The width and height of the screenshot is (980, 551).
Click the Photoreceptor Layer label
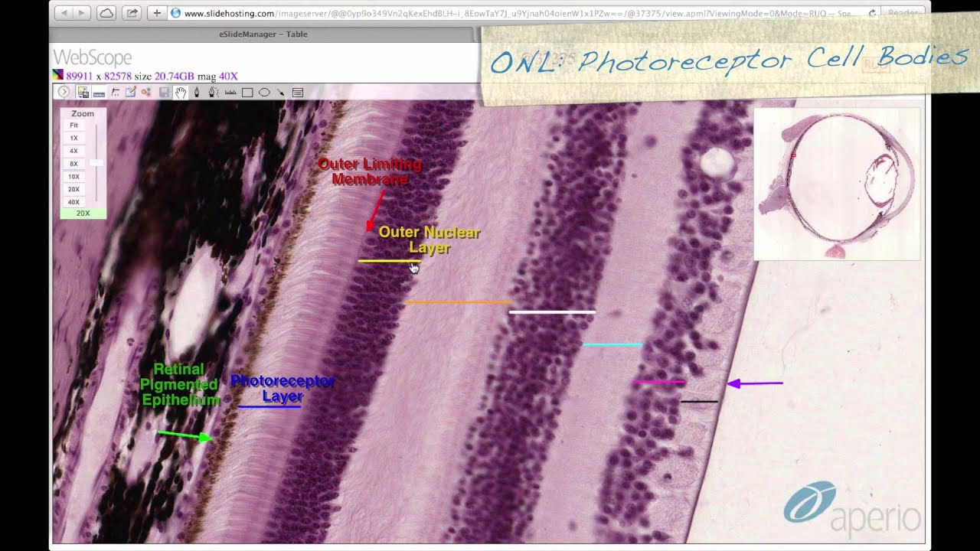tap(283, 388)
